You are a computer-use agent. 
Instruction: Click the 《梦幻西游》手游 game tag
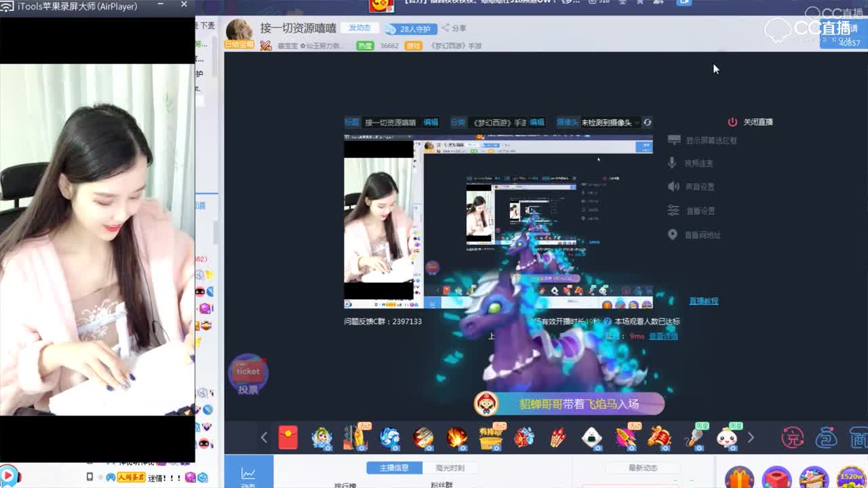(x=456, y=45)
